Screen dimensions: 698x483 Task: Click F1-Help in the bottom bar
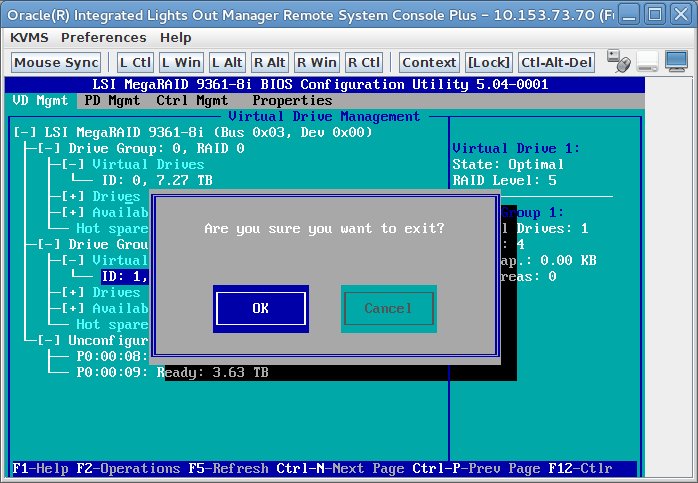click(x=41, y=469)
